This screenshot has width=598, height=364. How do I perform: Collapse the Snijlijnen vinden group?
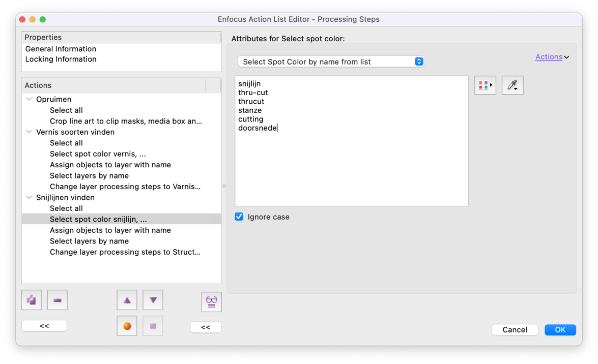click(x=29, y=197)
